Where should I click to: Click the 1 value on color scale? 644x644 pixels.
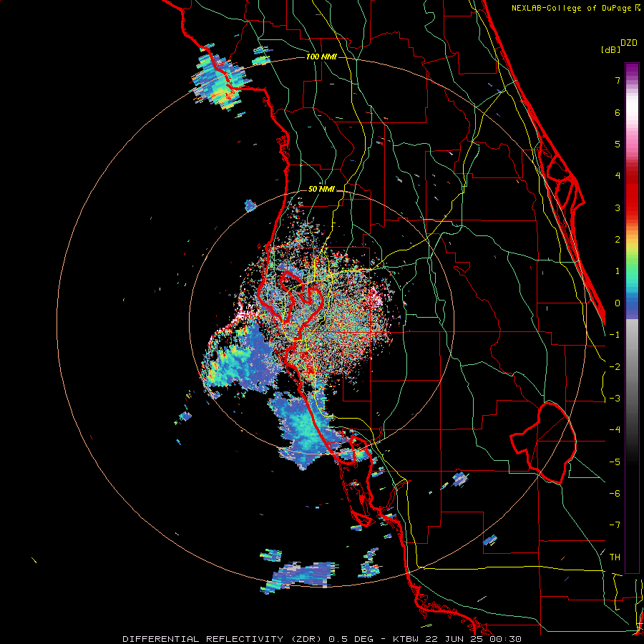click(x=618, y=271)
